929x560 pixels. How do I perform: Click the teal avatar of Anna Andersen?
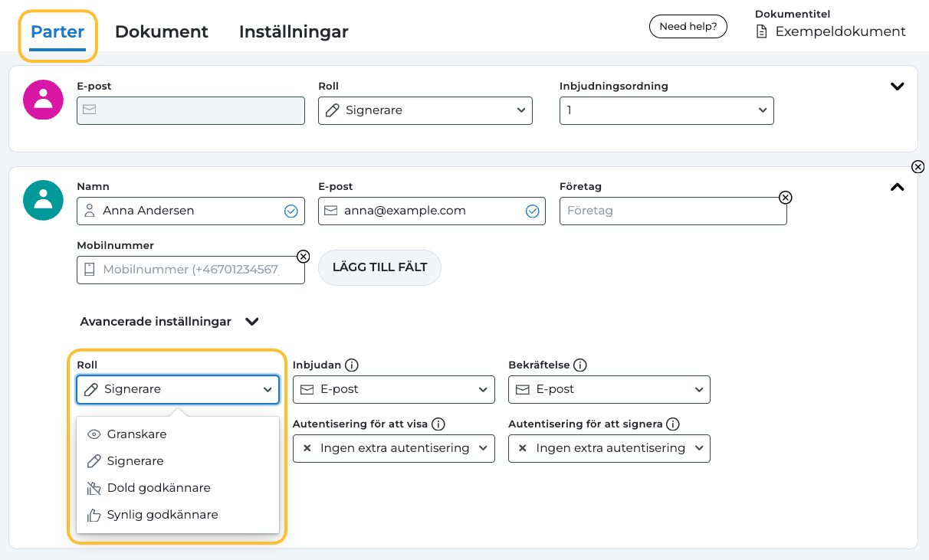[43, 200]
